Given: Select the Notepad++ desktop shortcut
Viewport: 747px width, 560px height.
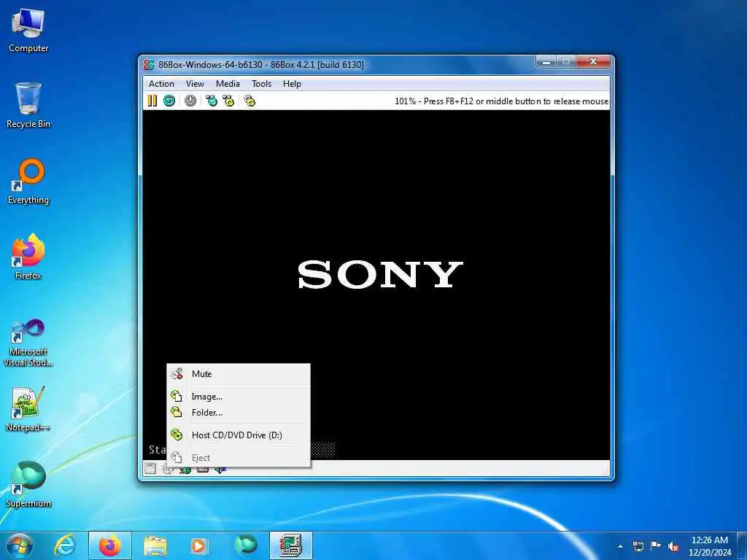Looking at the screenshot, I should point(28,408).
